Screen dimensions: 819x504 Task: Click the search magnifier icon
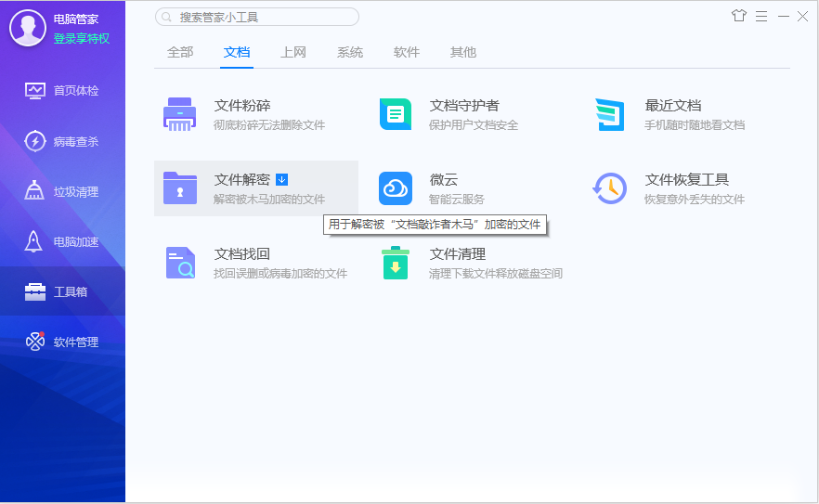click(x=166, y=18)
